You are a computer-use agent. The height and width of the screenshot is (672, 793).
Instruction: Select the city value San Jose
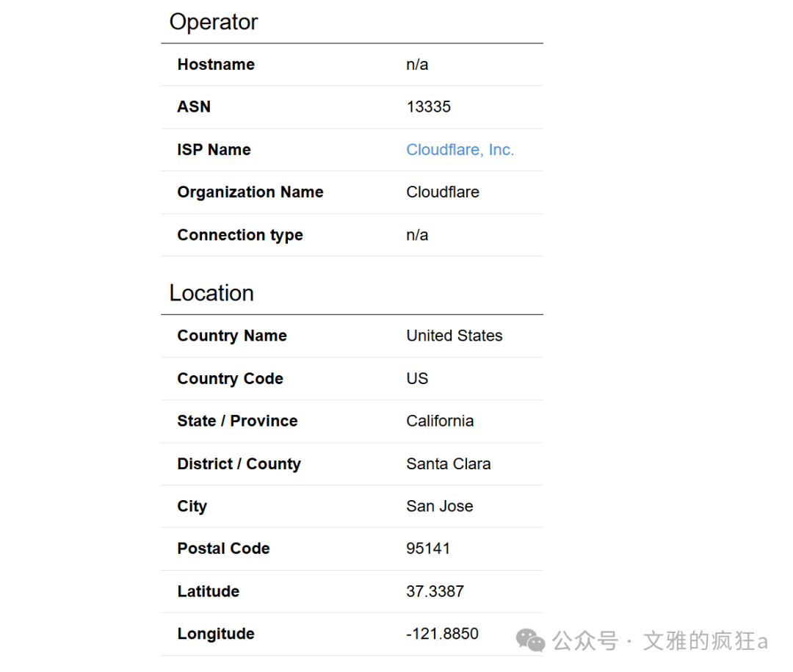point(440,506)
